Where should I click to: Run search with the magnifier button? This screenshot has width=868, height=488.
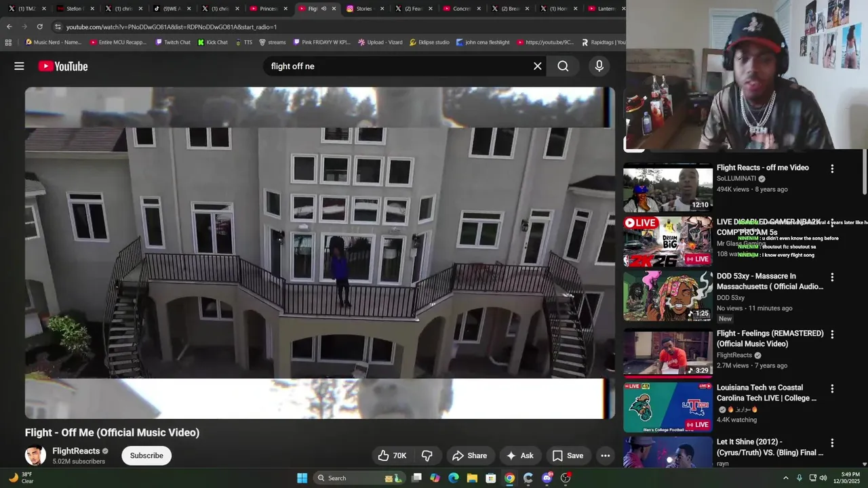pyautogui.click(x=563, y=66)
